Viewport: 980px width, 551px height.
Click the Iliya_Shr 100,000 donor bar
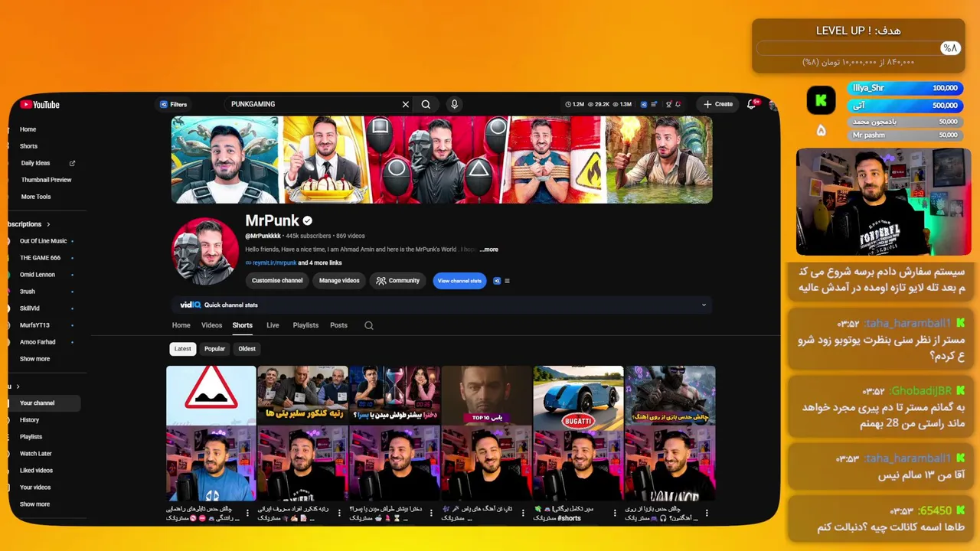(906, 88)
